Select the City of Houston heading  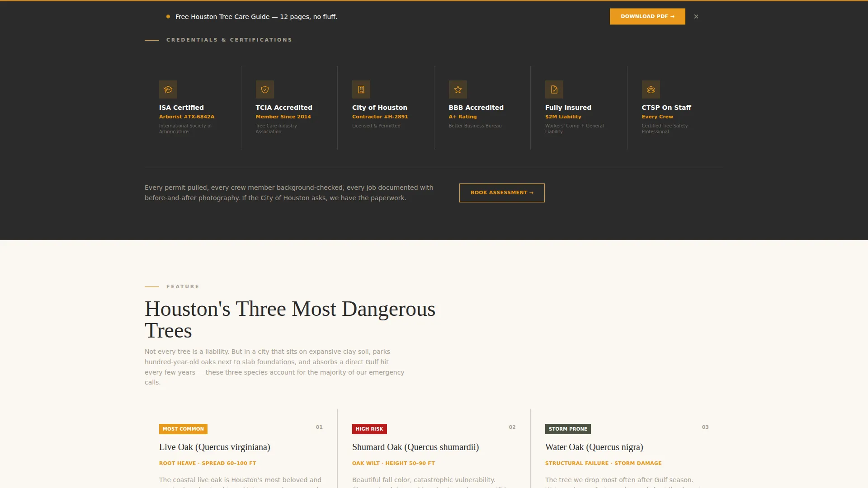click(380, 108)
